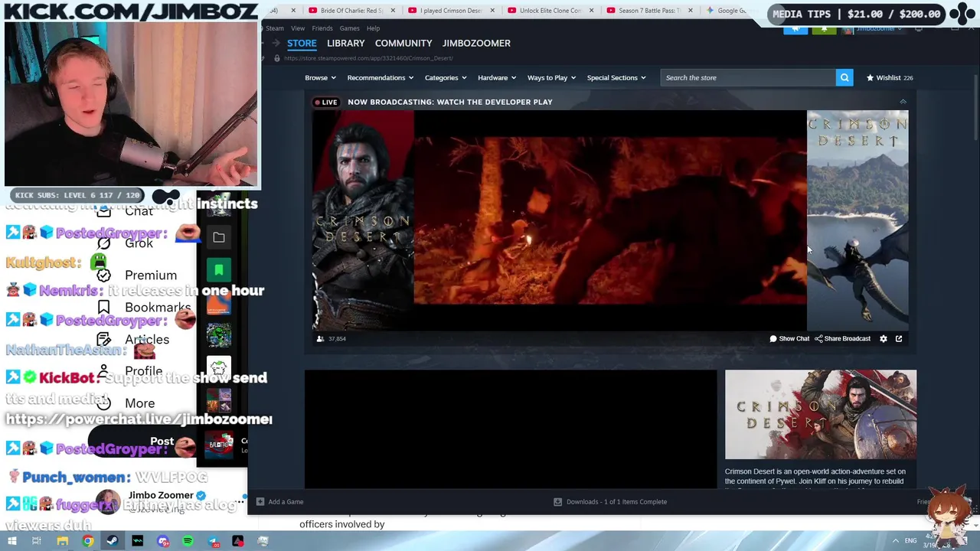Image resolution: width=980 pixels, height=551 pixels.
Task: Click the Steam taskbar icon
Action: pos(112,541)
